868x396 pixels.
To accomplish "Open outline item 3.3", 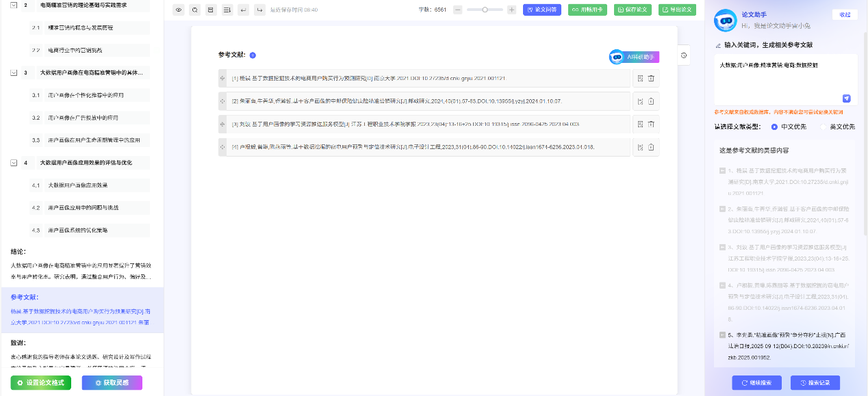I will click(x=90, y=140).
